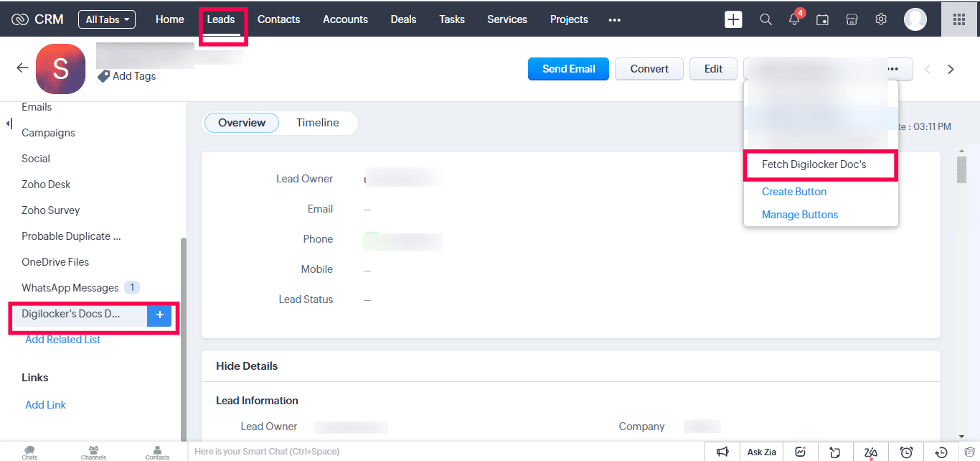Viewport: 980px width, 461px height.
Task: Go to the Contacts tab
Action: [279, 19]
